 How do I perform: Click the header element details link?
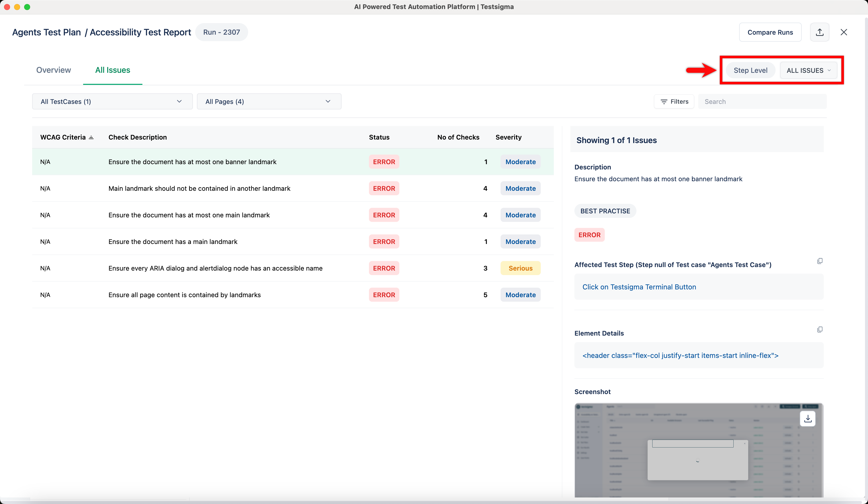click(680, 355)
